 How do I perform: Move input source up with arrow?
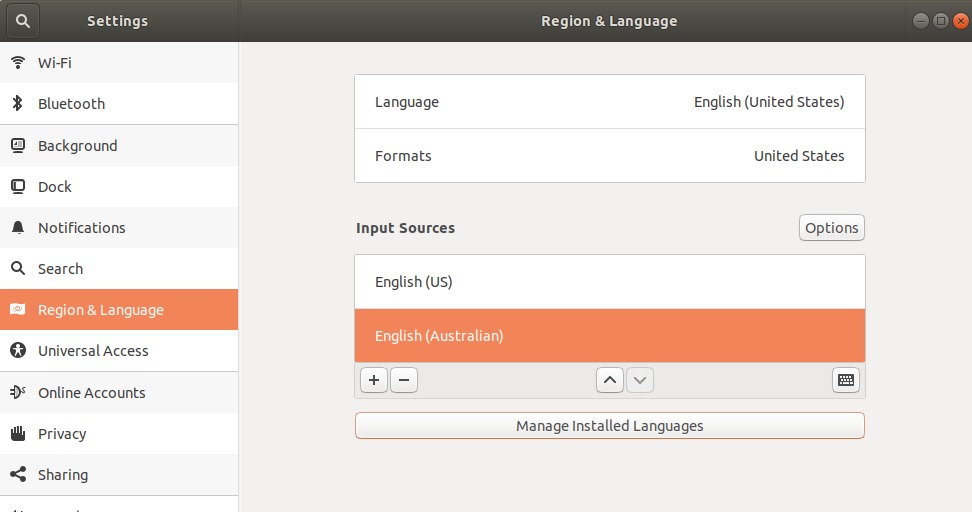tap(610, 380)
